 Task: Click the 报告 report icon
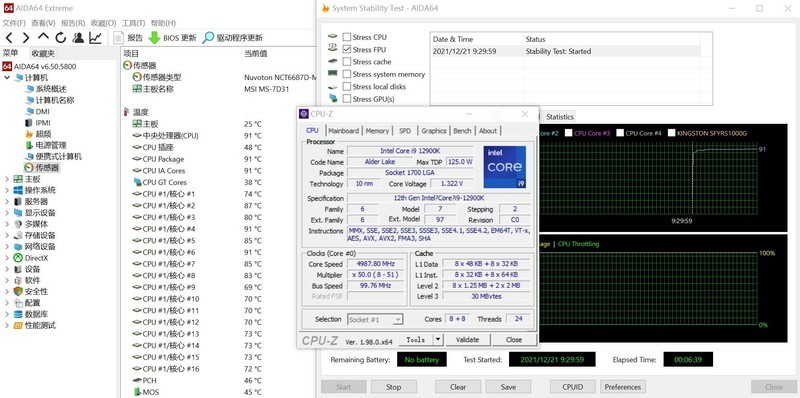pos(118,38)
